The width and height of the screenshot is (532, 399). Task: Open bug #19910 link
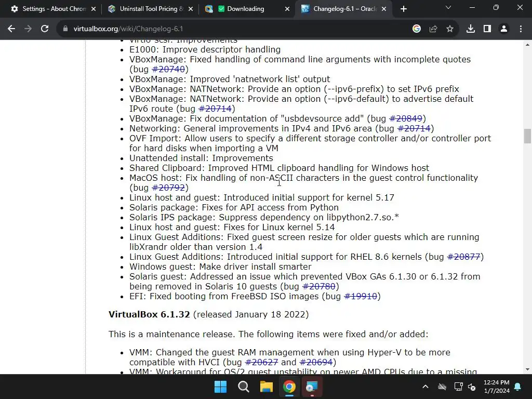[361, 296]
